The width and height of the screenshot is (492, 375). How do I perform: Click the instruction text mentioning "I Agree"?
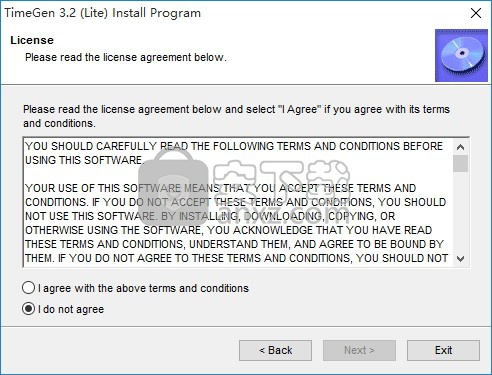pyautogui.click(x=236, y=116)
